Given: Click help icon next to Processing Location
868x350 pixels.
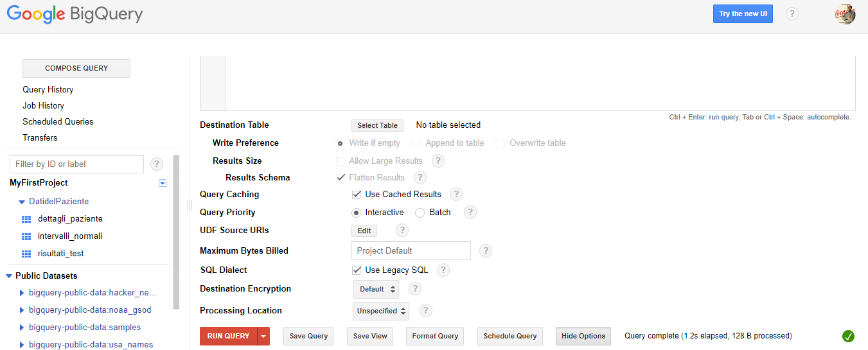Looking at the screenshot, I should coord(425,310).
